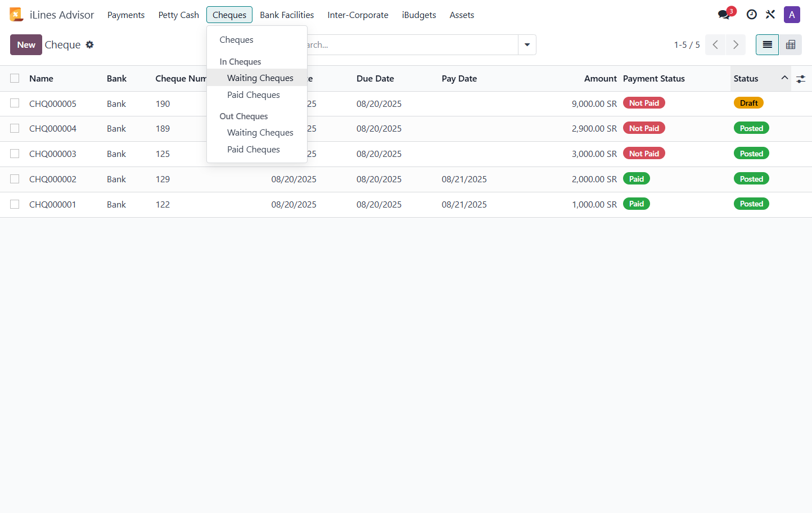Click the pager counter 1-5 / 5
The image size is (812, 513).
click(x=687, y=45)
